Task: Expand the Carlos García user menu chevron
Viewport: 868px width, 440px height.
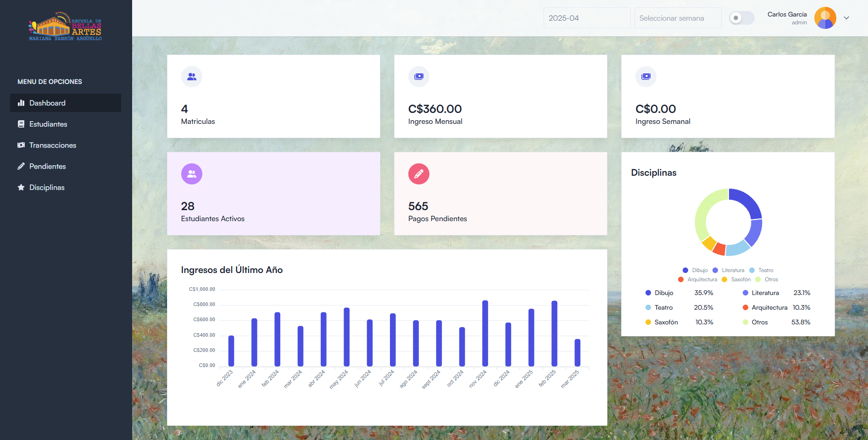Action: pos(846,18)
